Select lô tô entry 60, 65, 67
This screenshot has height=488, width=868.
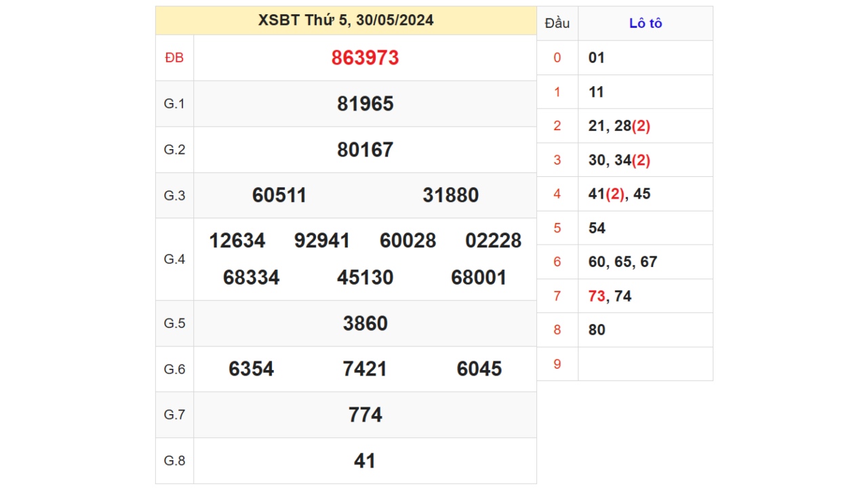623,262
